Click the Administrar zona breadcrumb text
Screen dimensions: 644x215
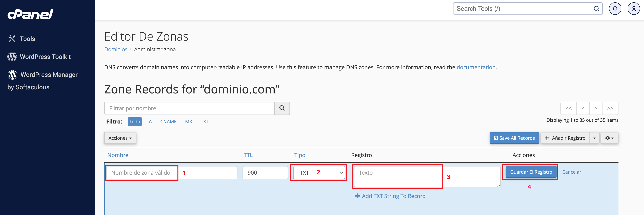tap(155, 49)
